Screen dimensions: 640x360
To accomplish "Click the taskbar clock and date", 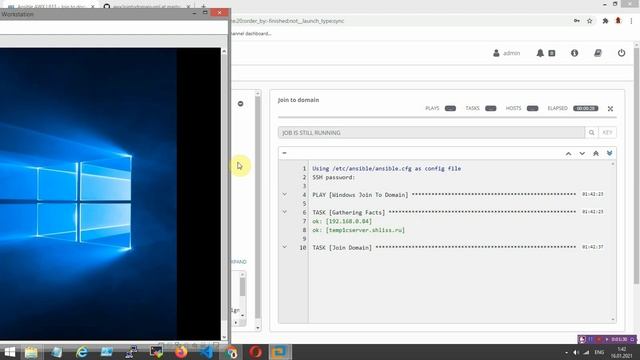I will [x=622, y=352].
